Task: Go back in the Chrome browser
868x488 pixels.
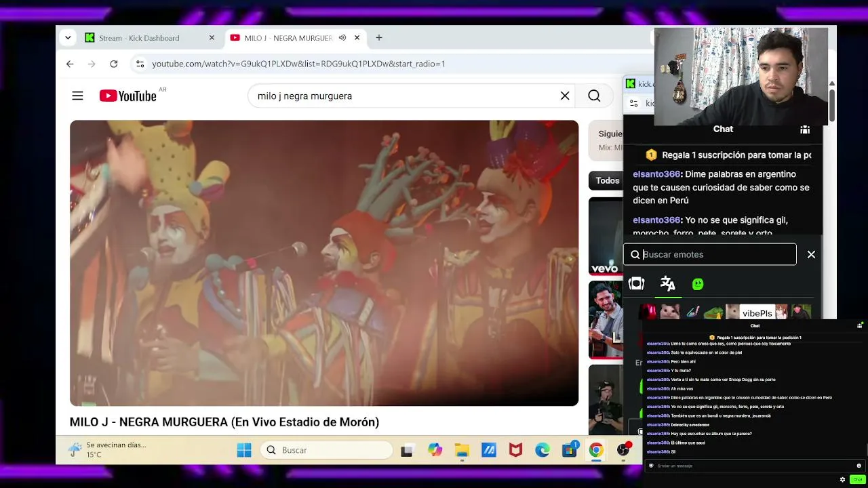Action: [70, 64]
